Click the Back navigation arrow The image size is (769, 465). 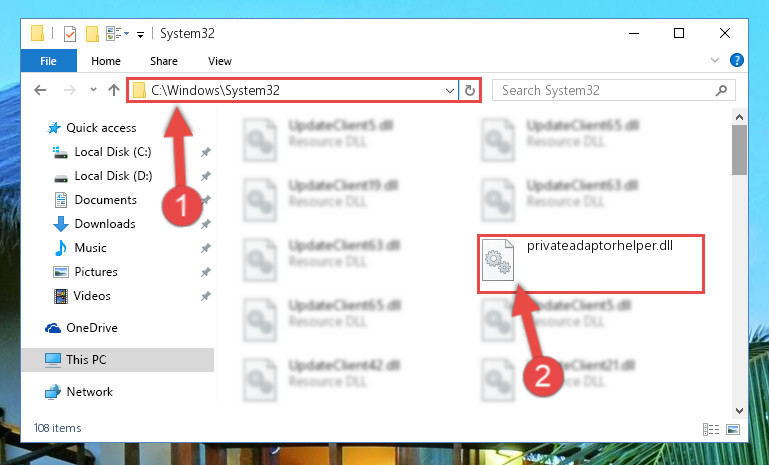(40, 90)
